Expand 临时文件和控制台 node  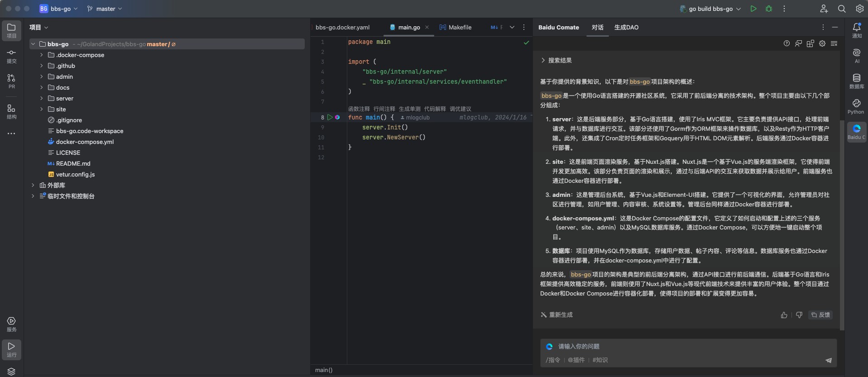point(33,196)
